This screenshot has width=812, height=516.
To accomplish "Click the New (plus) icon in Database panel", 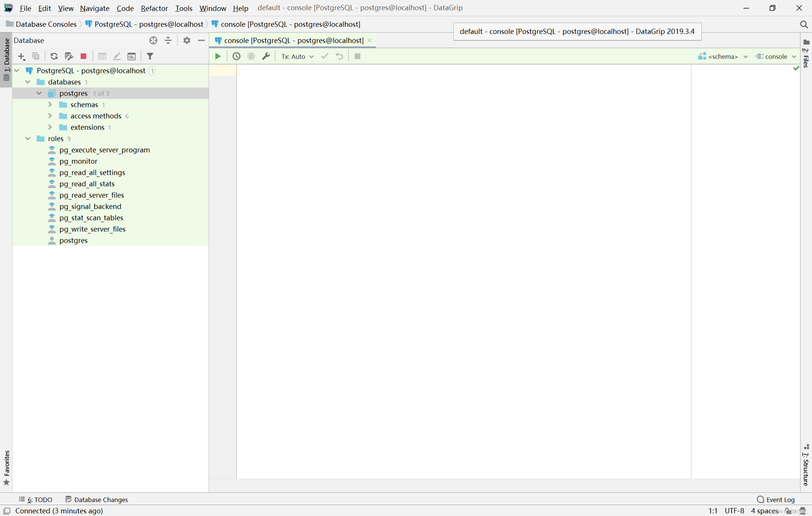I will pyautogui.click(x=21, y=56).
